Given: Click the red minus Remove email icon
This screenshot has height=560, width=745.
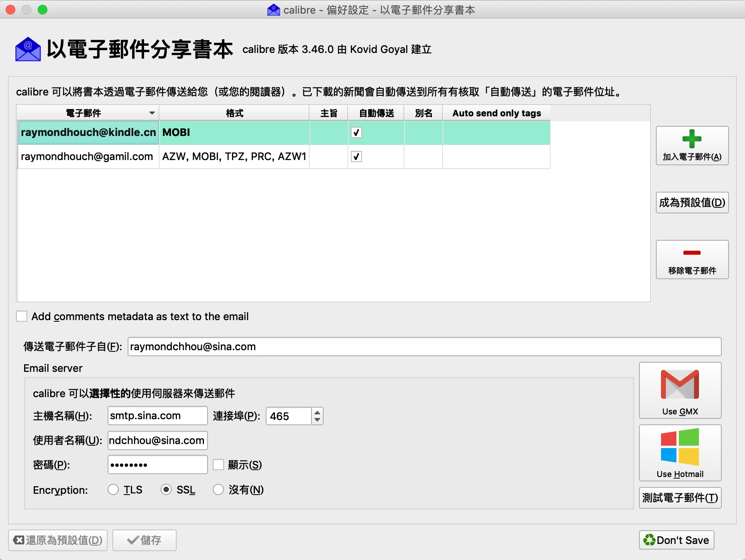Looking at the screenshot, I should coord(692,253).
